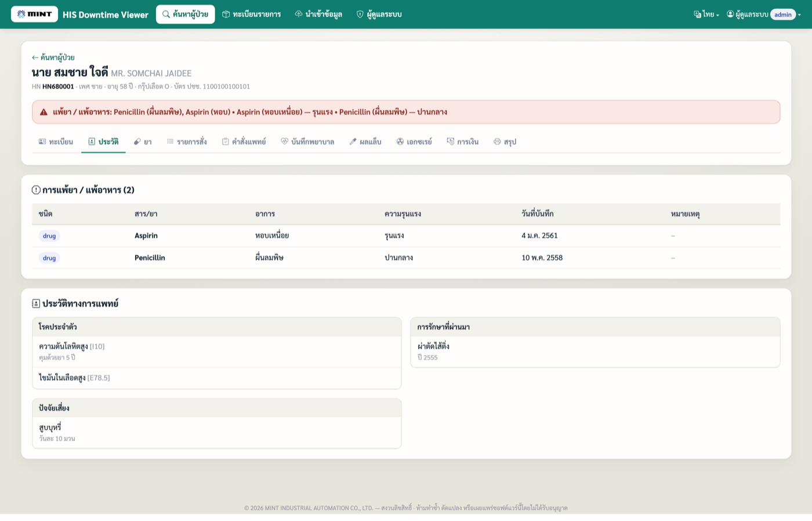812x521 pixels.
Task: Open the คำสั่งแพทย์ tab
Action: 244,142
